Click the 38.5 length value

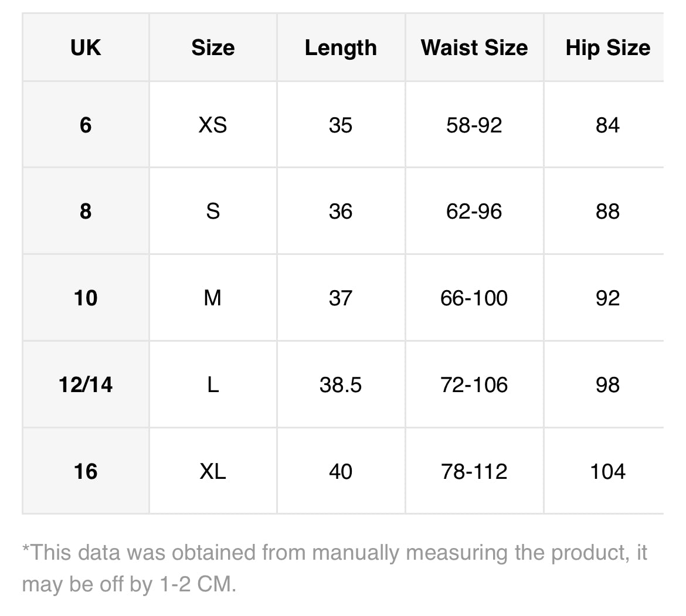pos(341,384)
